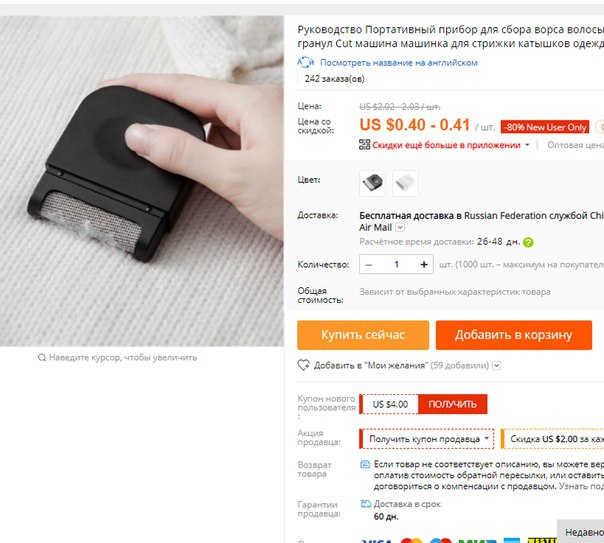The height and width of the screenshot is (543, 604).
Task: Open the wishlist dropdown arrow
Action: [497, 365]
